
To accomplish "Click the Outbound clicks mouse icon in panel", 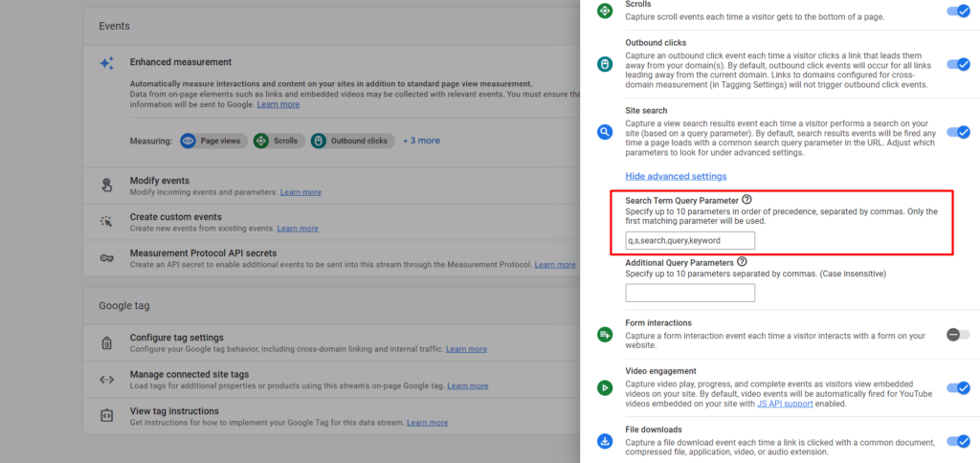I will click(605, 64).
